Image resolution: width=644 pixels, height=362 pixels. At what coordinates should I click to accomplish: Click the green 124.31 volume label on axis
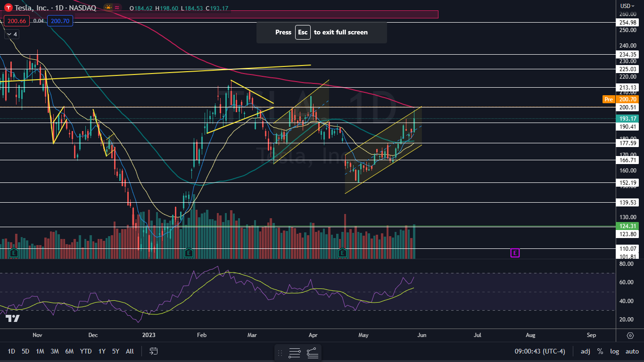627,226
